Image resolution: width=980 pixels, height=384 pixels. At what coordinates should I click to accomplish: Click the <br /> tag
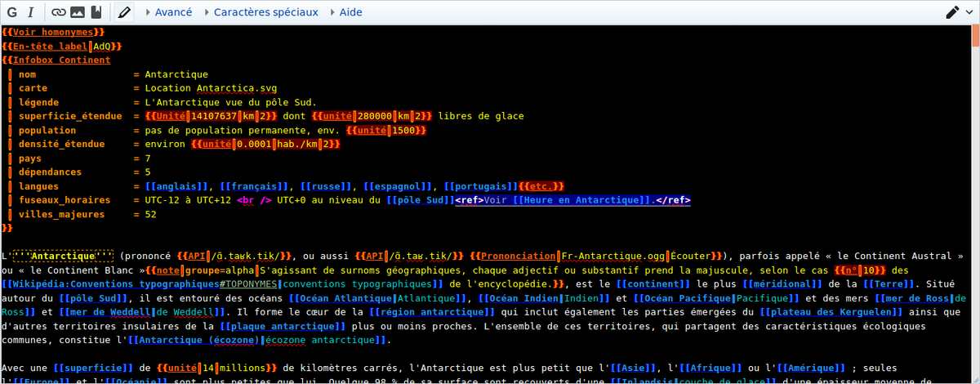tap(255, 200)
